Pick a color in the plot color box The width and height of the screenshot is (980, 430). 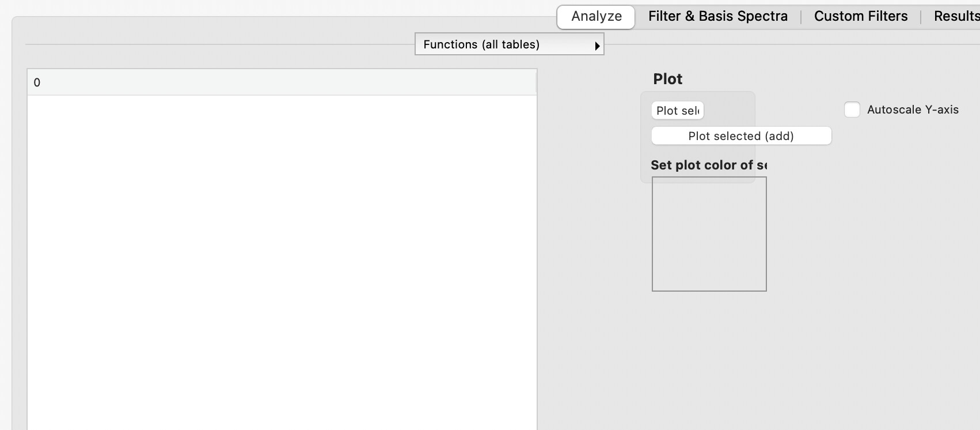pos(709,234)
